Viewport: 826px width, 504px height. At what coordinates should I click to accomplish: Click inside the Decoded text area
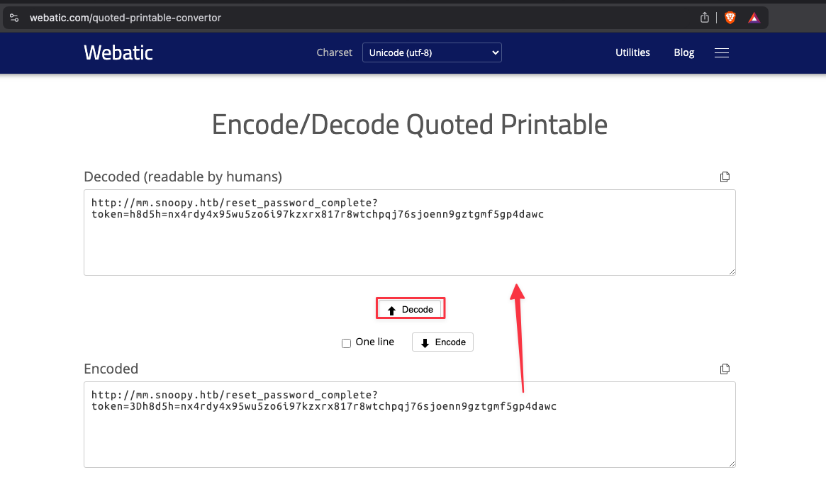point(409,233)
